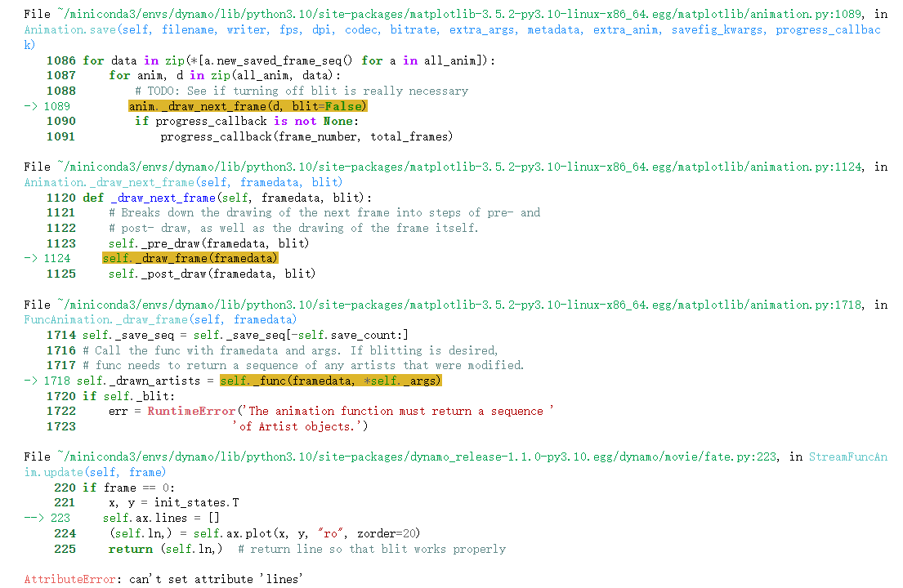Click the arrow marker beside line 1718
The image size is (903, 588).
(x=31, y=381)
